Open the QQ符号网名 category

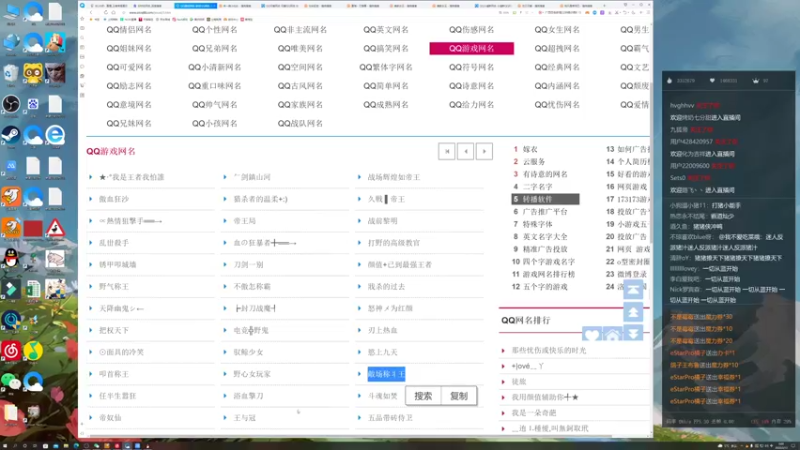click(471, 67)
